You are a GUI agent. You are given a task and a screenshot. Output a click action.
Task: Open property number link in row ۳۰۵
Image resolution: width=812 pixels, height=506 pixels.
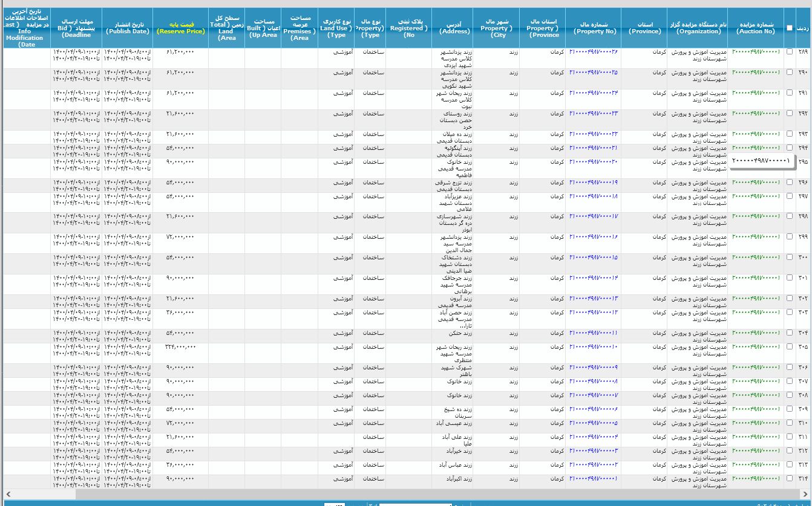click(x=593, y=347)
